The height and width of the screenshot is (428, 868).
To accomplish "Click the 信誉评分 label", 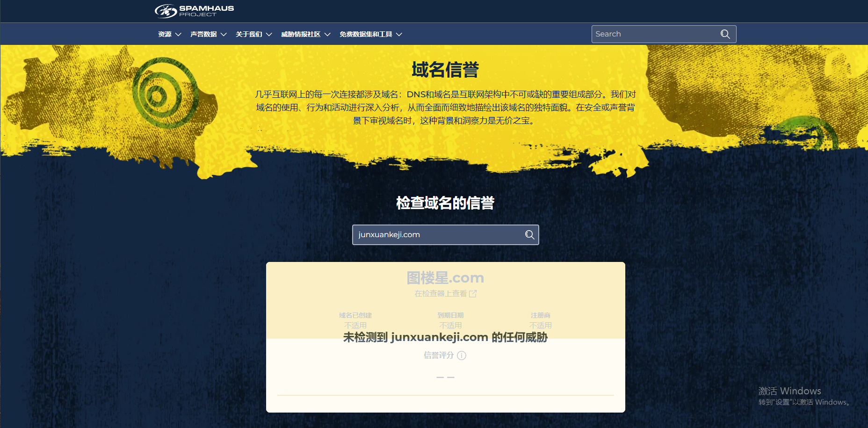I will coord(439,355).
